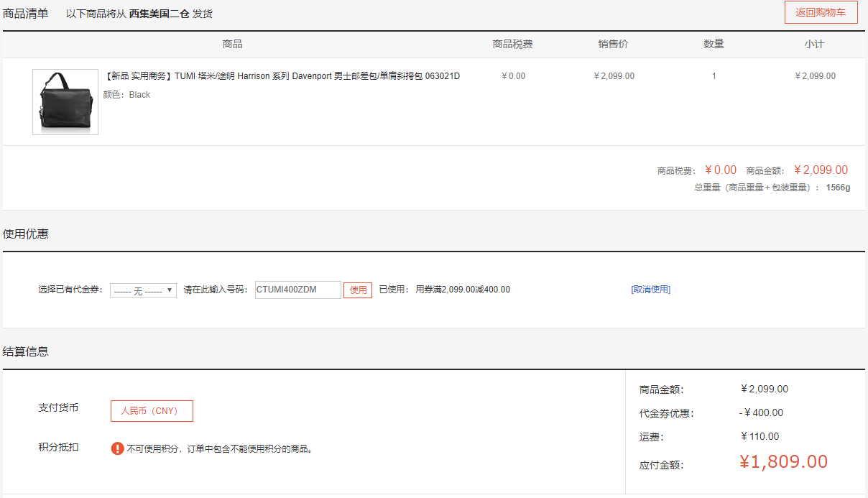Click the 小计 column header
Viewport: 868px width, 498px height.
[814, 45]
